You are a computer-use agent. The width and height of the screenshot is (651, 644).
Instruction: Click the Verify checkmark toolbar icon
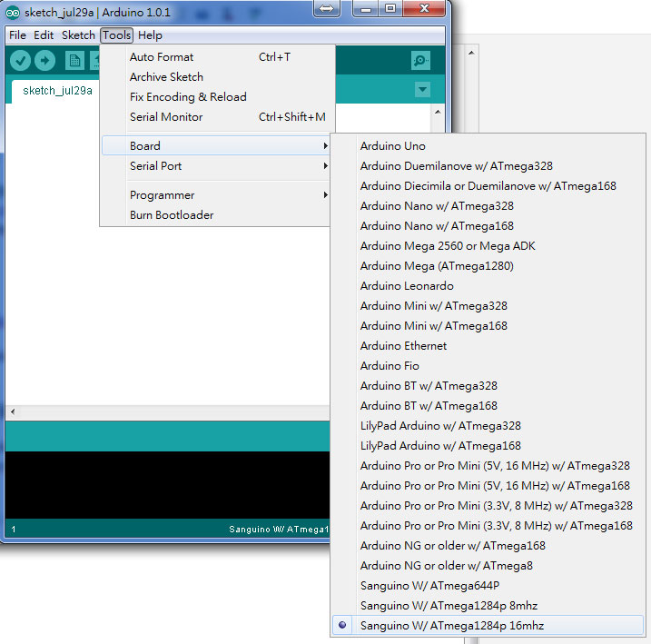[20, 61]
